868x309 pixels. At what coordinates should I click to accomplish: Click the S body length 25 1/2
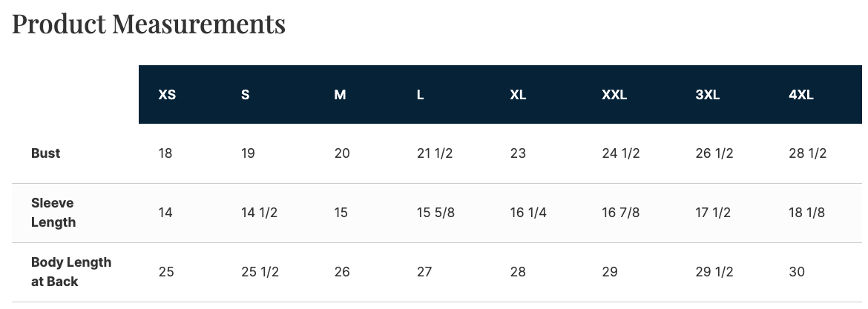(x=260, y=272)
